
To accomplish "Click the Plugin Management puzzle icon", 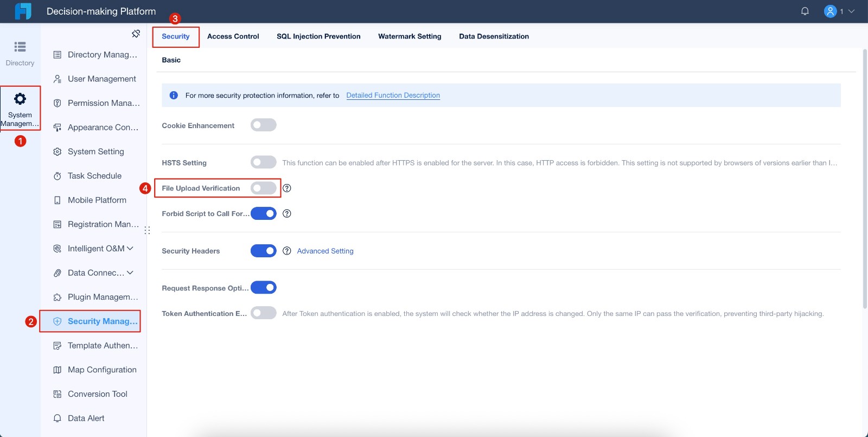I will (x=58, y=297).
